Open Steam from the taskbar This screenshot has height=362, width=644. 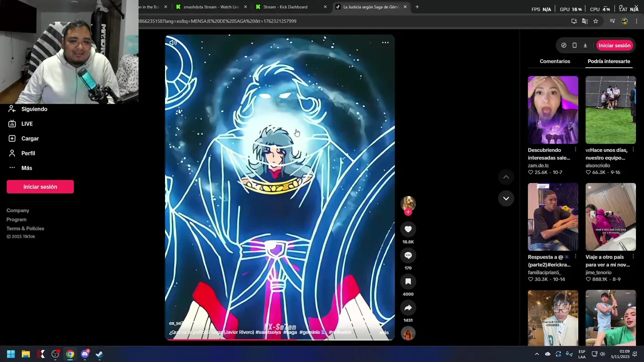[x=99, y=354]
